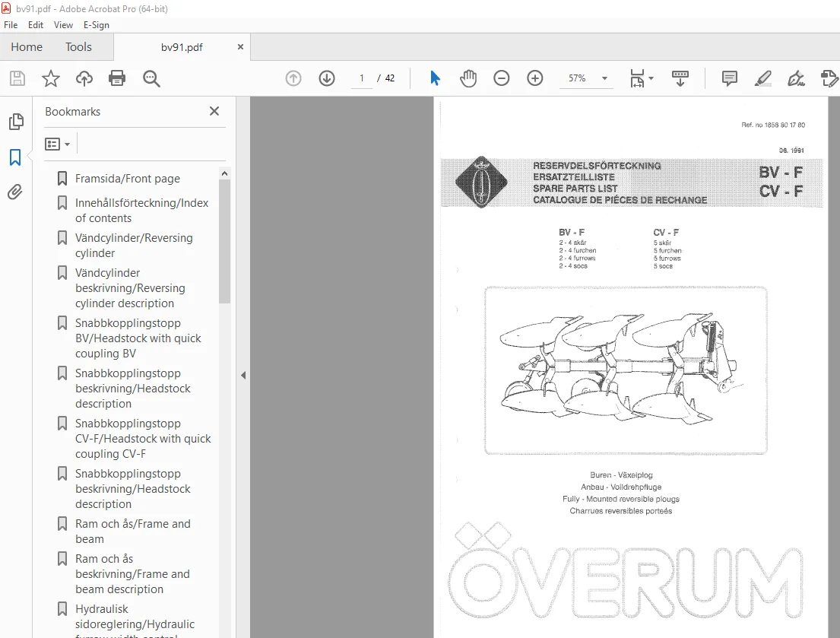Close the bv91.pdf tab
The image size is (840, 638).
coord(240,46)
